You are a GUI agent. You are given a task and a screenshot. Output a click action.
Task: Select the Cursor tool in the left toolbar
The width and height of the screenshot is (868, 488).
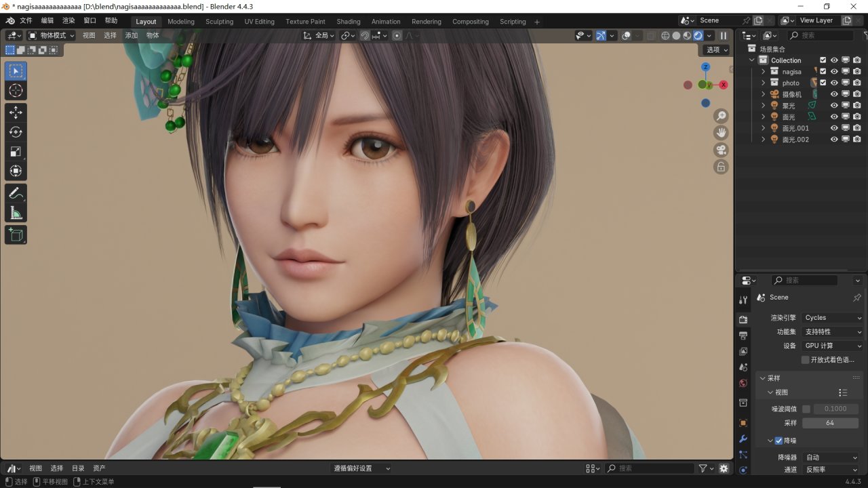click(x=16, y=91)
